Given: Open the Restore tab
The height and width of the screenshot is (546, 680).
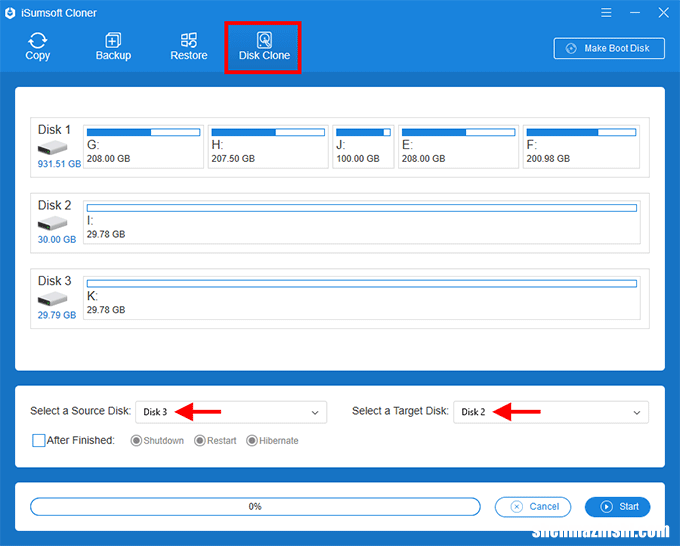Looking at the screenshot, I should [189, 46].
